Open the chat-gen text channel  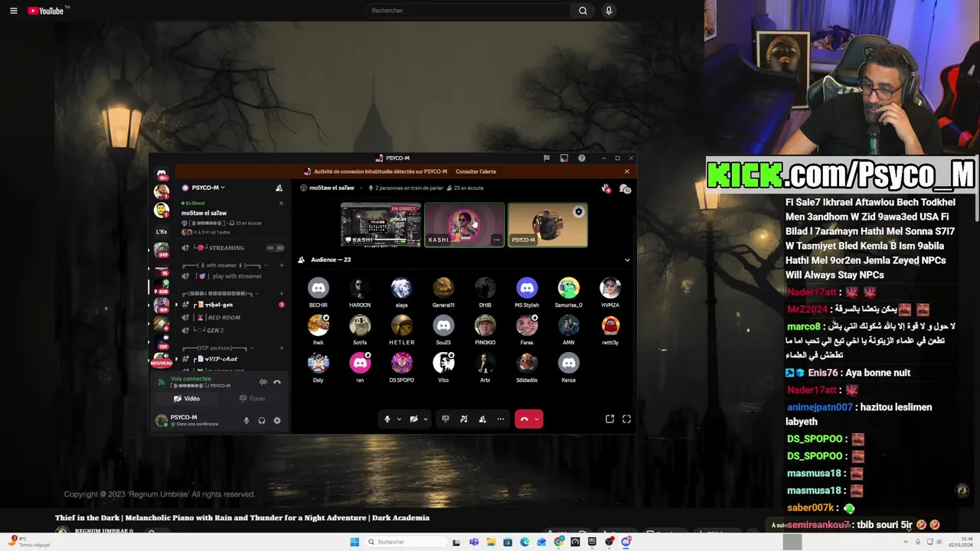click(230, 305)
